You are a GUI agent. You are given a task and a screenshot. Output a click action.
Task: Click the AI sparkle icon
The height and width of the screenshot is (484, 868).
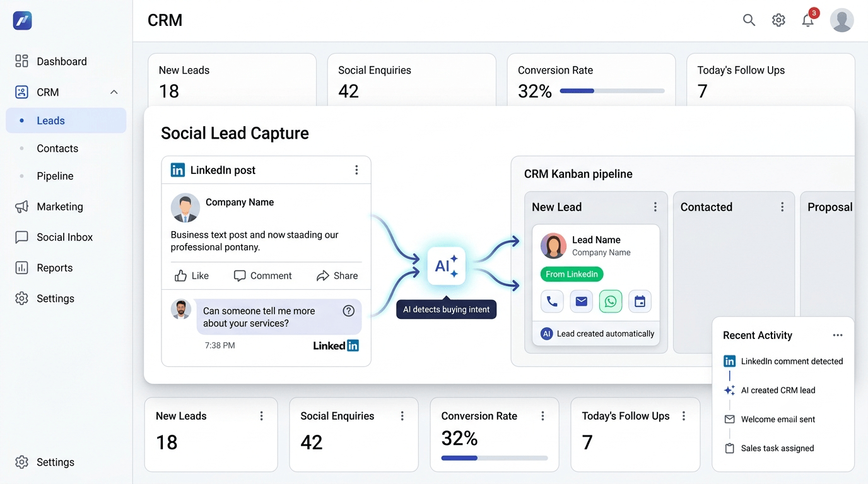pyautogui.click(x=447, y=266)
